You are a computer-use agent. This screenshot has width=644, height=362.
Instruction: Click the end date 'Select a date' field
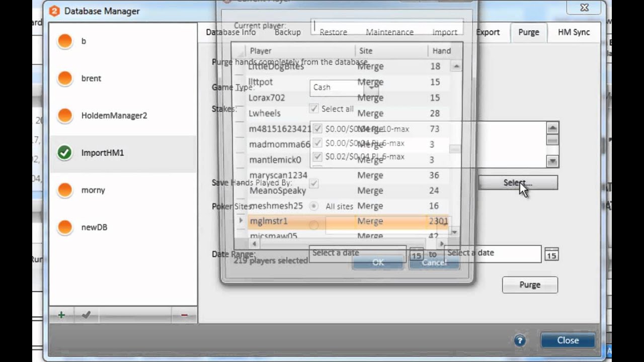pyautogui.click(x=493, y=253)
